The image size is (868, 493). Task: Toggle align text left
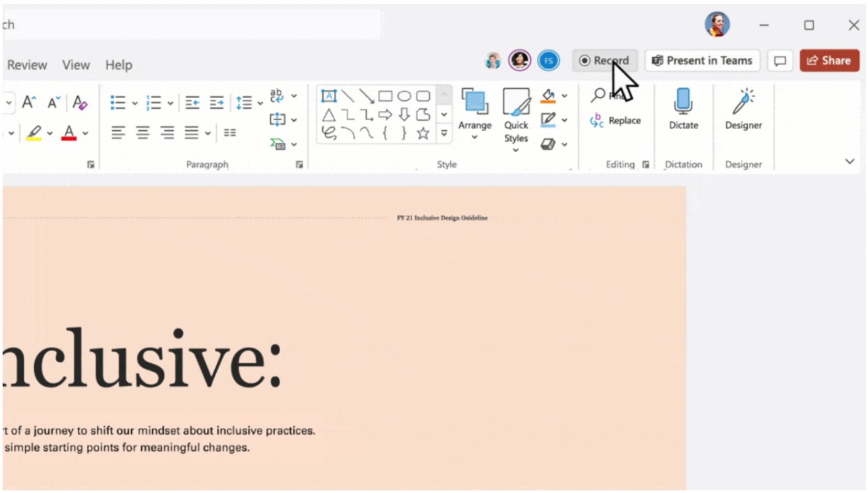coord(118,133)
